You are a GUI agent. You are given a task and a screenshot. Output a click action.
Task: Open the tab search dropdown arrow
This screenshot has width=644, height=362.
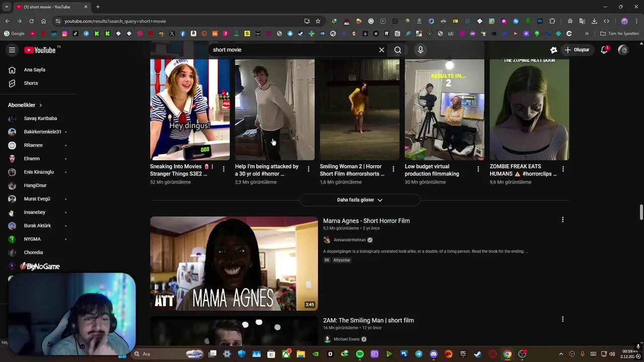[6, 7]
